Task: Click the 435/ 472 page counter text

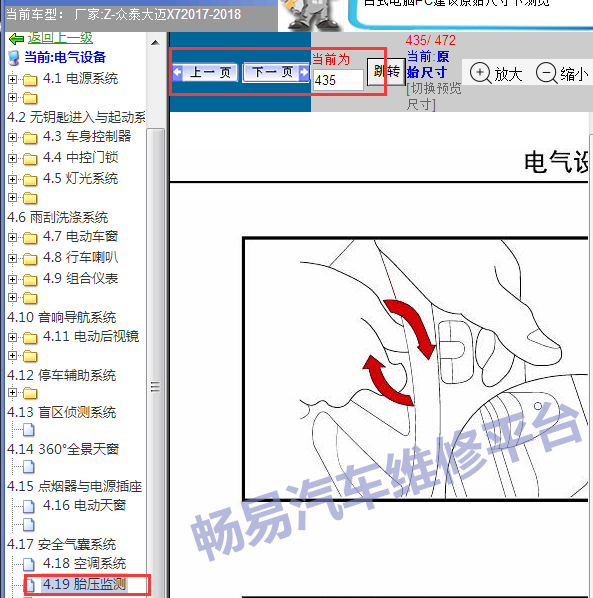Action: (431, 40)
